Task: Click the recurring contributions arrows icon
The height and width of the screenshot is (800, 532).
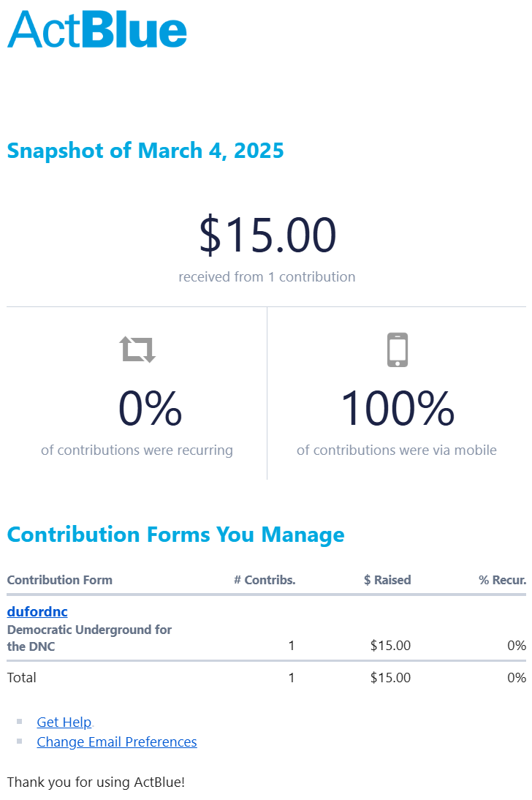Action: (x=138, y=349)
